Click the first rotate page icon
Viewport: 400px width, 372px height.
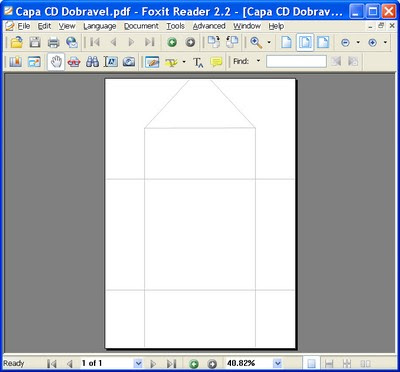pyautogui.click(x=214, y=42)
